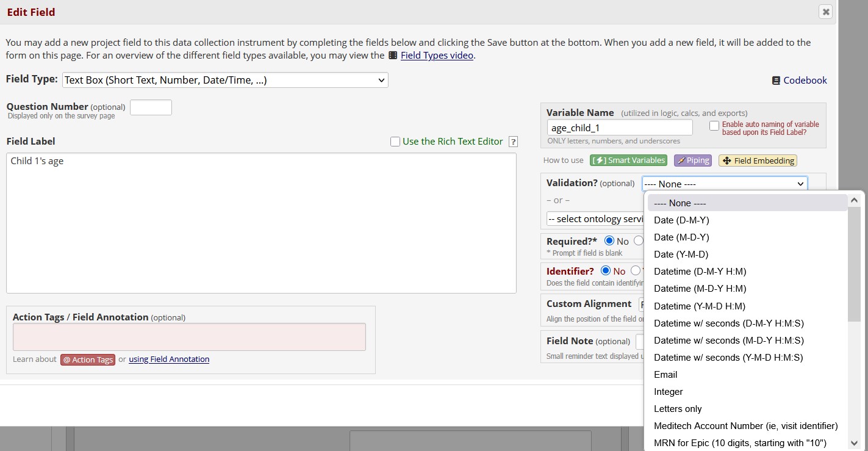
Task: Open the Codebook
Action: point(805,80)
